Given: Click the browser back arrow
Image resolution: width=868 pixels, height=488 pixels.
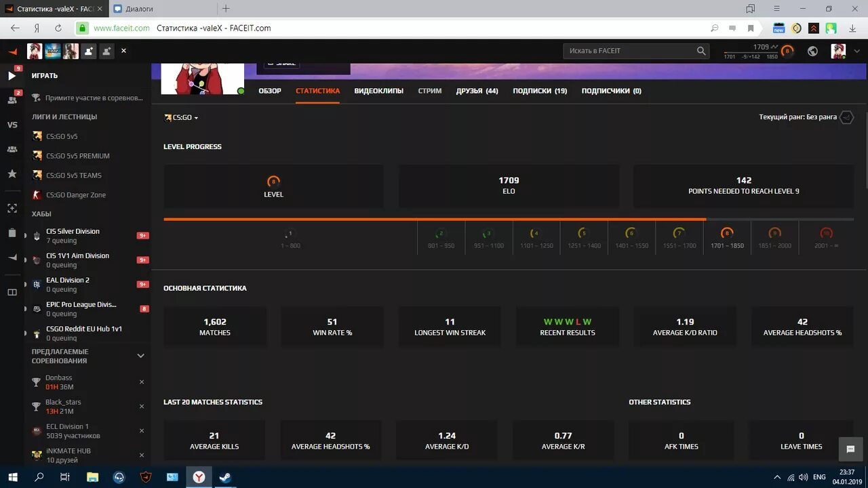Looking at the screenshot, I should tap(15, 28).
